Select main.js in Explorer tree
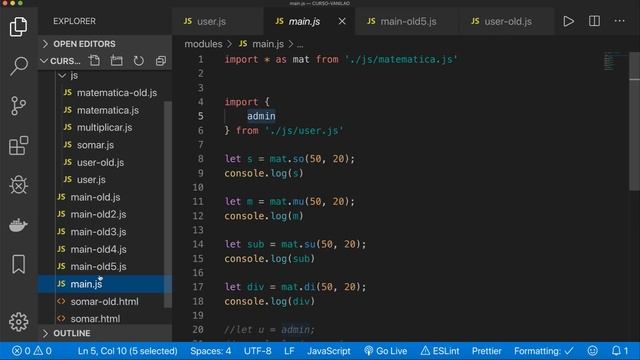 point(105,284)
